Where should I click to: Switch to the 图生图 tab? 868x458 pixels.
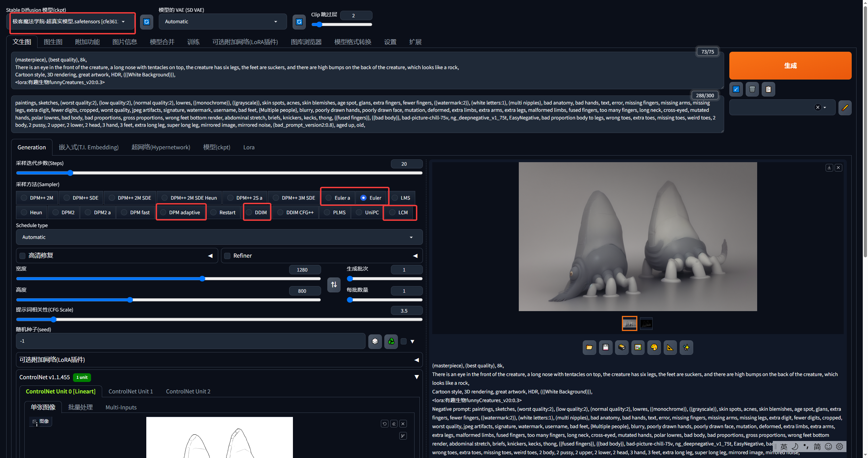coord(53,42)
